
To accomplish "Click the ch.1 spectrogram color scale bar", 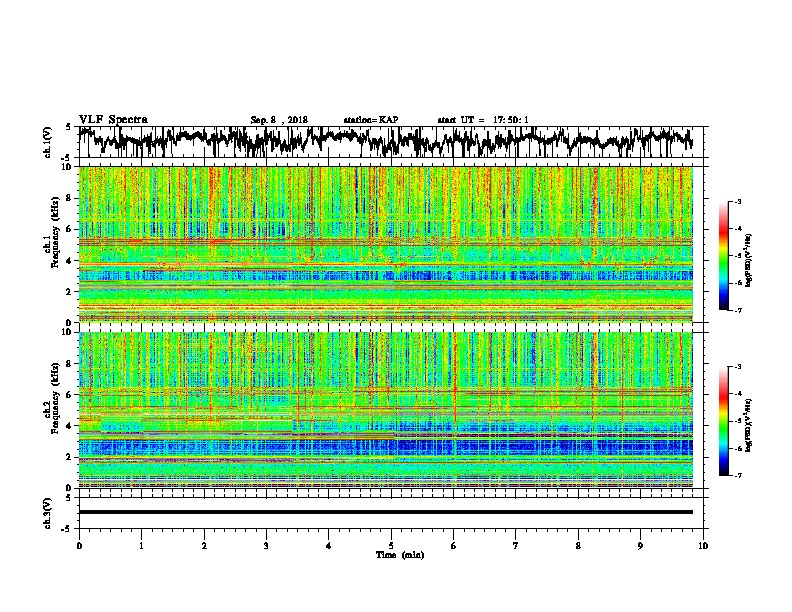I will pyautogui.click(x=723, y=256).
